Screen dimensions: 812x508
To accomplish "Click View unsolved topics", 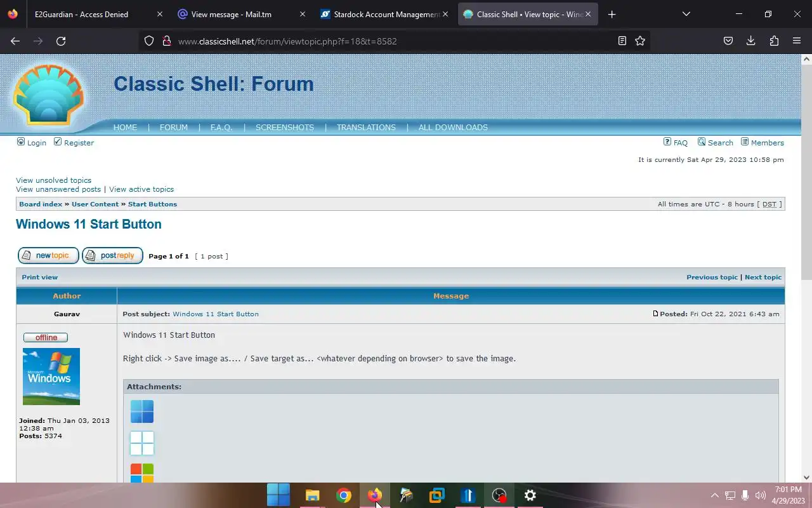I will pyautogui.click(x=53, y=180).
